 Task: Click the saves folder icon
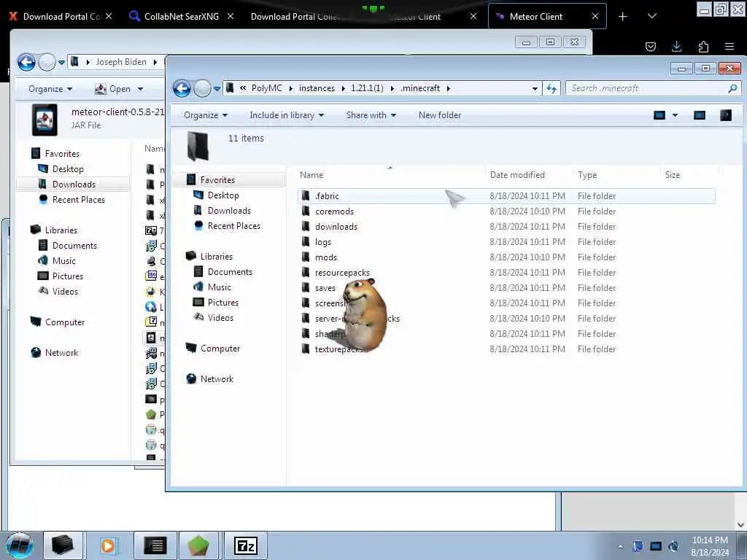coord(306,287)
